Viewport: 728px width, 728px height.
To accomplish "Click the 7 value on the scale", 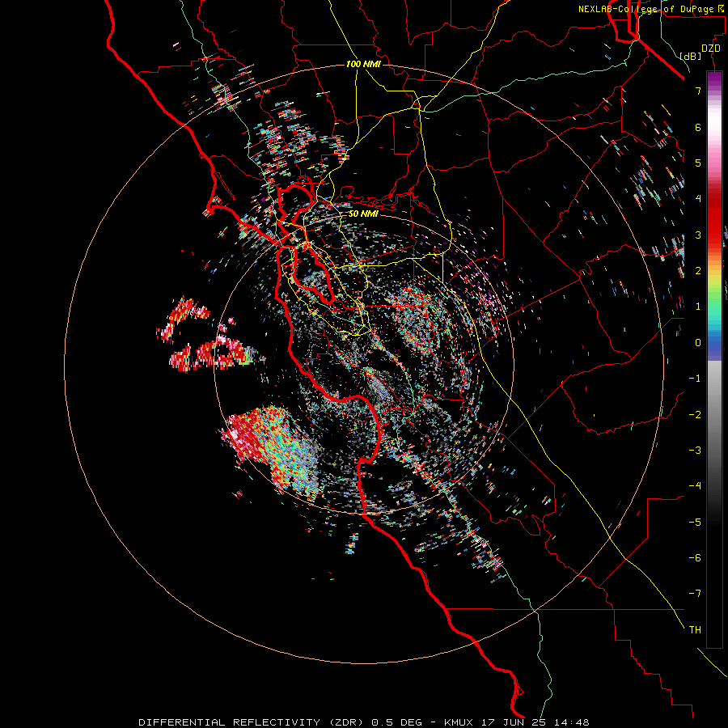I will (698, 91).
